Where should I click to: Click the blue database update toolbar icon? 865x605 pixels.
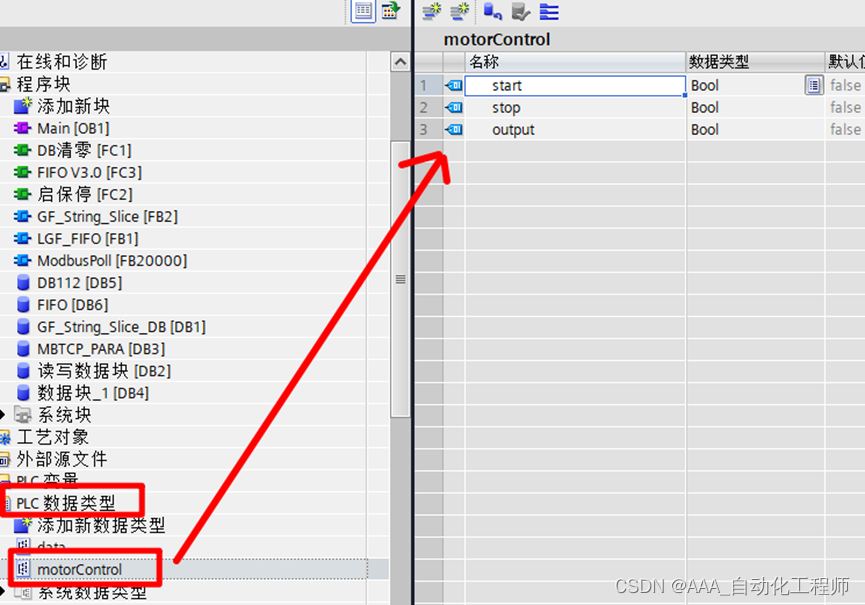(x=492, y=11)
